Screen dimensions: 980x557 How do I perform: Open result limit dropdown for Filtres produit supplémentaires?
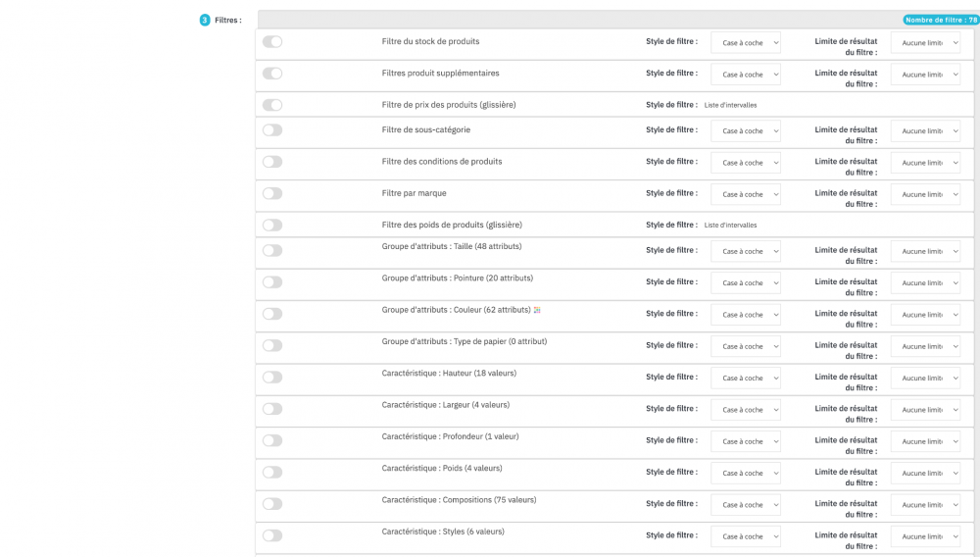(925, 75)
